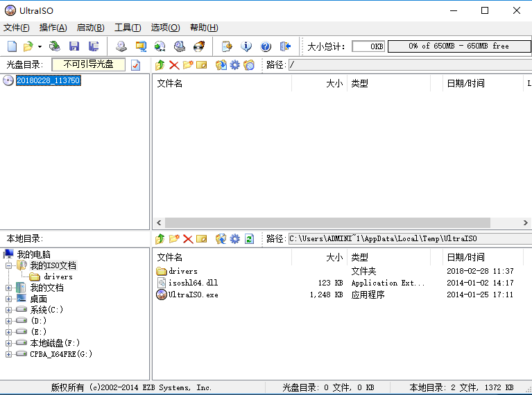Image resolution: width=532 pixels, height=395 pixels.
Task: Click the New file icon in toolbar
Action: 12,46
